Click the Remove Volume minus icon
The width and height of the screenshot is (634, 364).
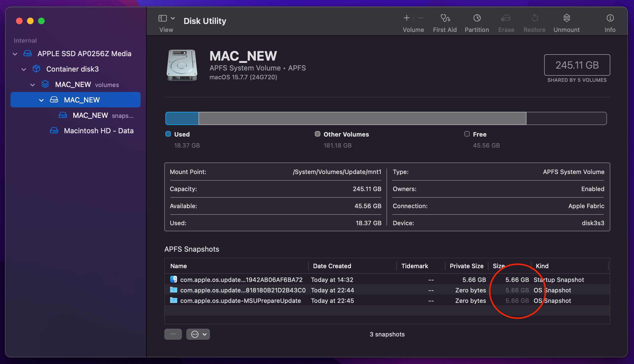pyautogui.click(x=420, y=18)
